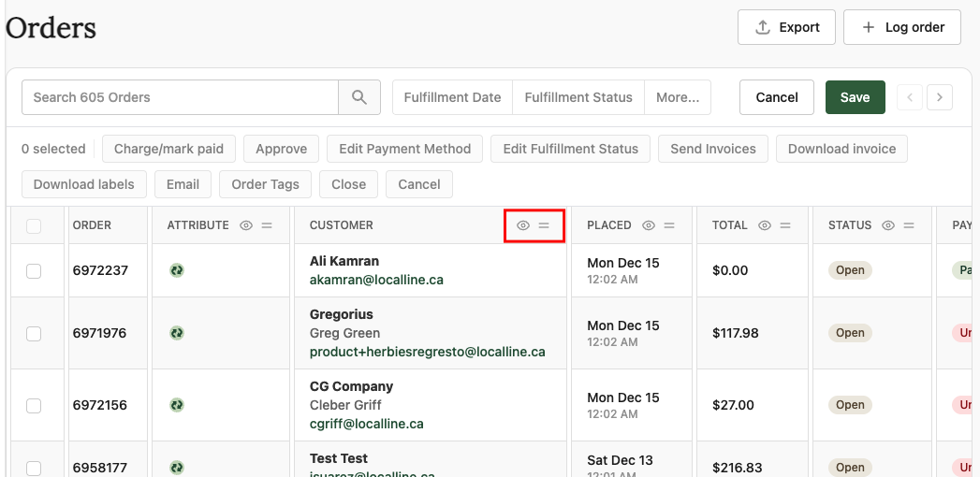980x477 pixels.
Task: Click the drag handle on Customer column
Action: coord(544,225)
